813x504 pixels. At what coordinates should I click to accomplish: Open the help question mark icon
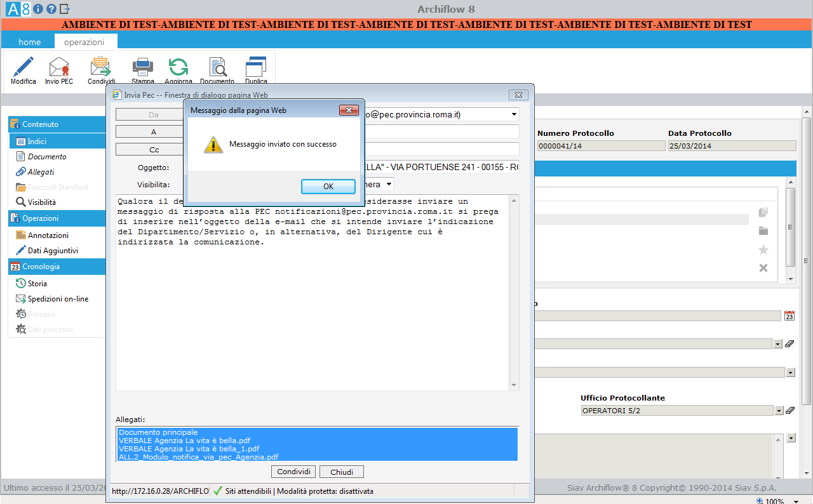click(51, 9)
